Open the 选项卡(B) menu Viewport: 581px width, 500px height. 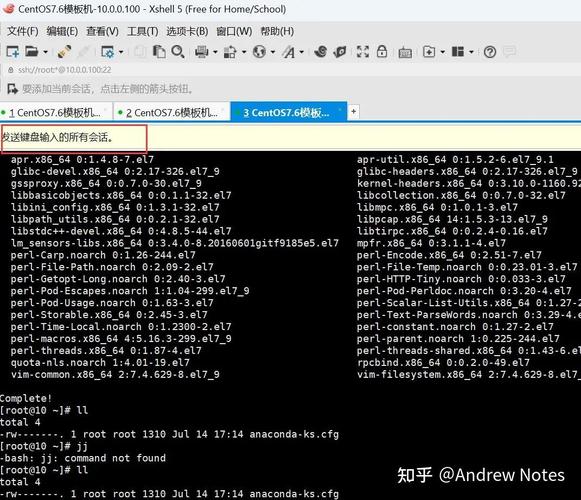point(187,32)
